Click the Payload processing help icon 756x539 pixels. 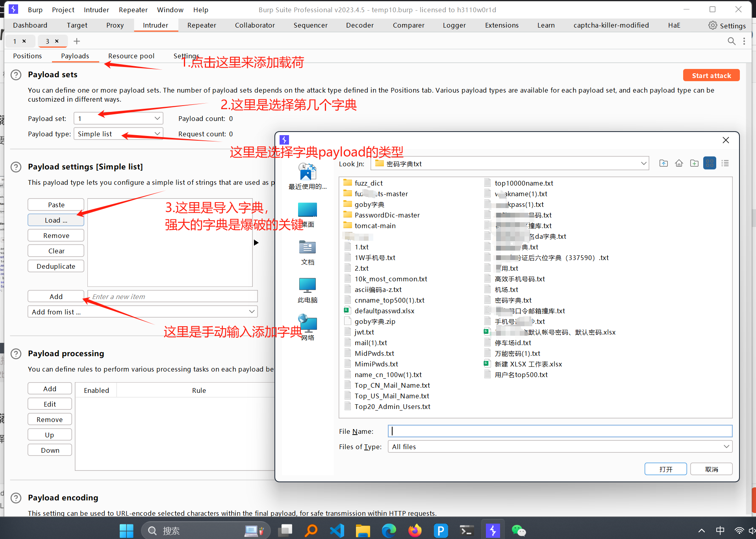pyautogui.click(x=16, y=354)
